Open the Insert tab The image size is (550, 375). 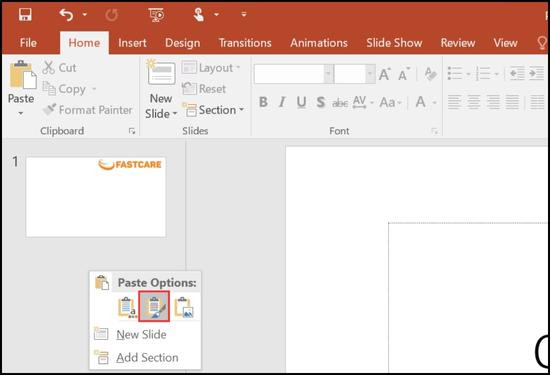coord(132,43)
